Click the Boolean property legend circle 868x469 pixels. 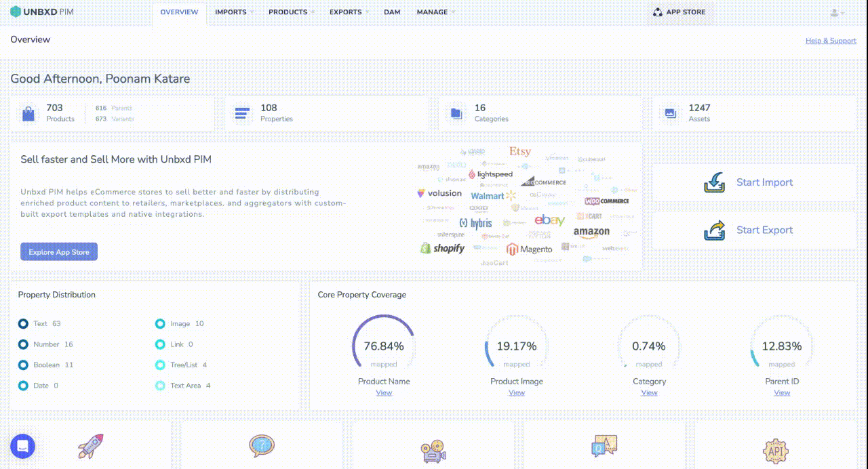(23, 365)
